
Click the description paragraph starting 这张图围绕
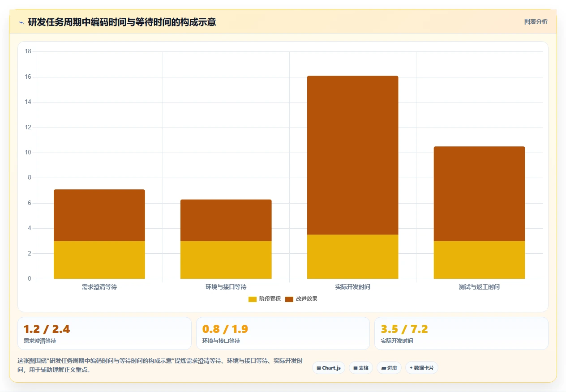point(160,365)
